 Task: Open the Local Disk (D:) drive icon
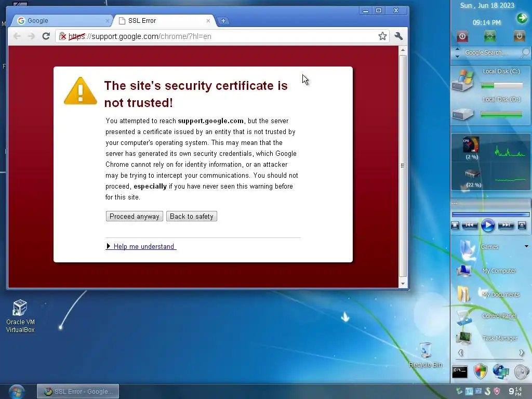(x=463, y=114)
